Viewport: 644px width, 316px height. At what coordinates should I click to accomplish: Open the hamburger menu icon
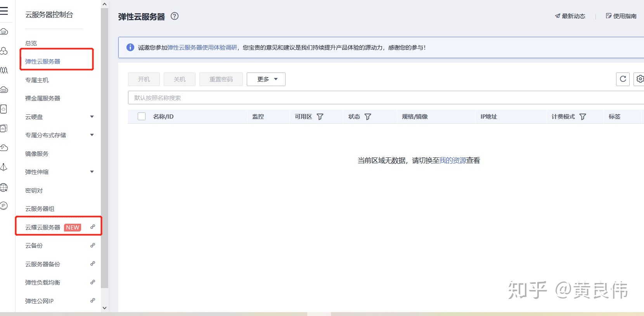tap(4, 11)
